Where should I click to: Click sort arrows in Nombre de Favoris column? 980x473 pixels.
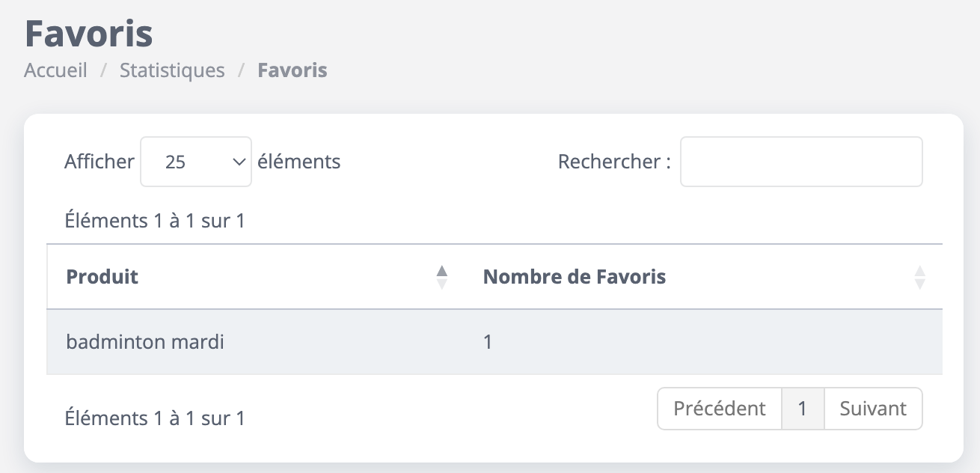pos(919,278)
